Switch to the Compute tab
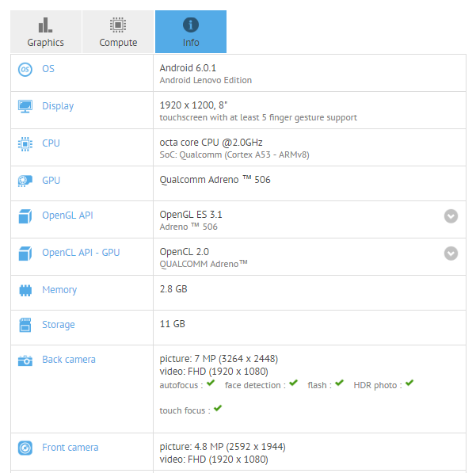The height and width of the screenshot is (473, 476). point(118,32)
